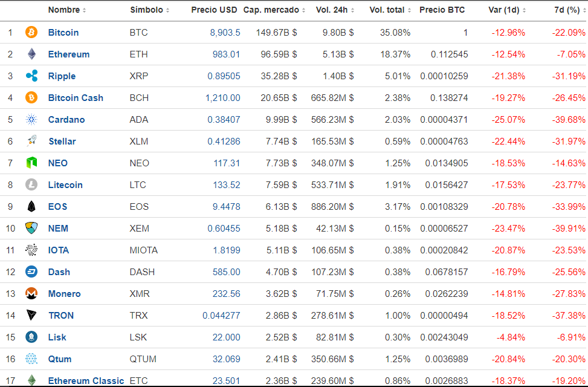Click the XLM symbol cell
Screen dimensions: 588x387
139,141
